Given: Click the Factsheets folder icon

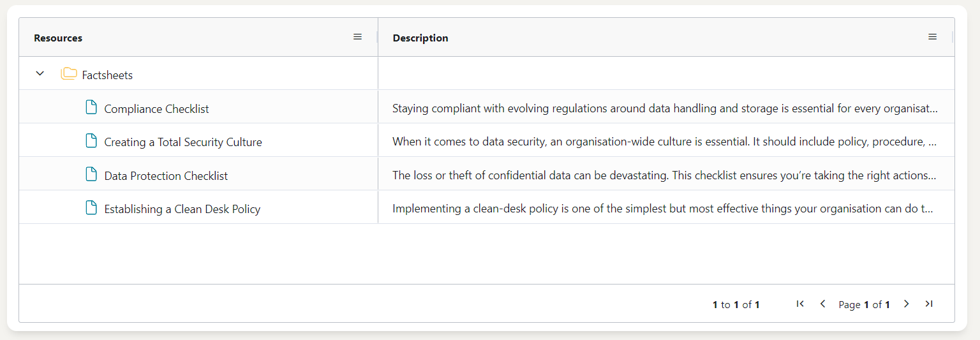Looking at the screenshot, I should click(x=69, y=74).
